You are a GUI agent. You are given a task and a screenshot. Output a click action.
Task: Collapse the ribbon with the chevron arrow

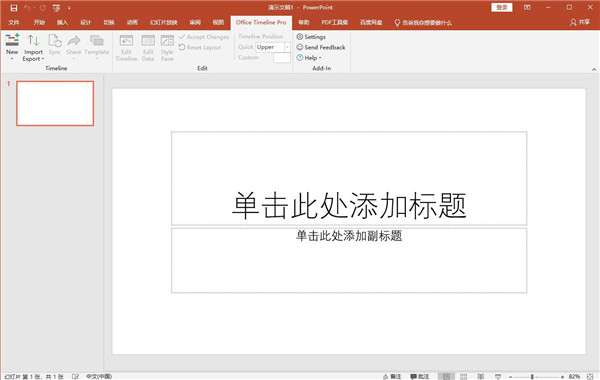click(x=594, y=69)
